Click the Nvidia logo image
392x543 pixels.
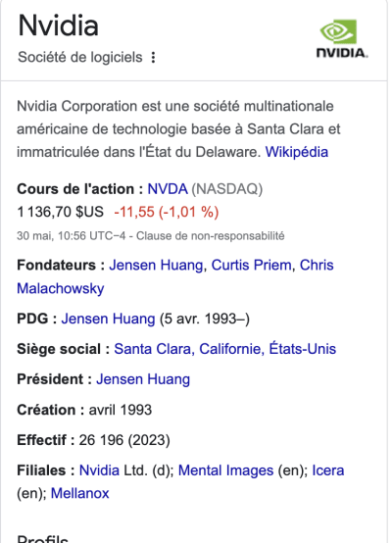pos(342,38)
